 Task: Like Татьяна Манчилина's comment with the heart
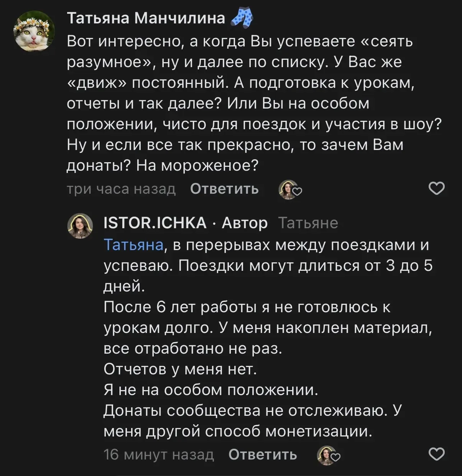(x=436, y=189)
